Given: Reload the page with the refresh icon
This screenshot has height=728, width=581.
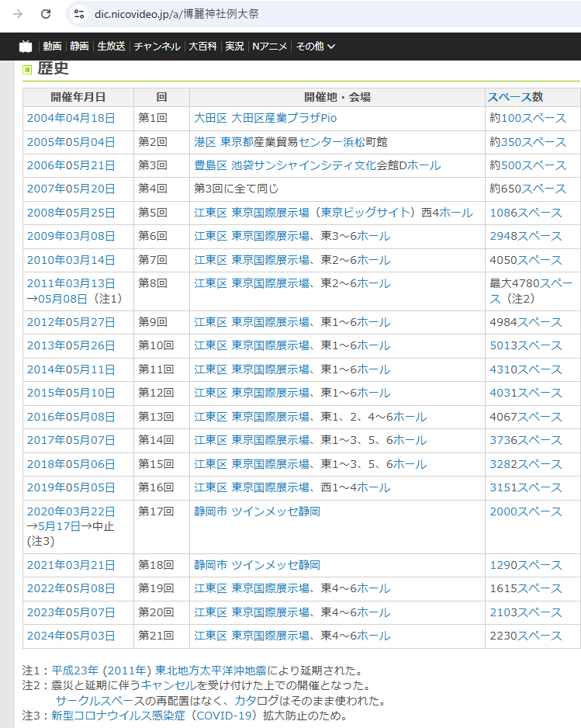Looking at the screenshot, I should (x=46, y=14).
